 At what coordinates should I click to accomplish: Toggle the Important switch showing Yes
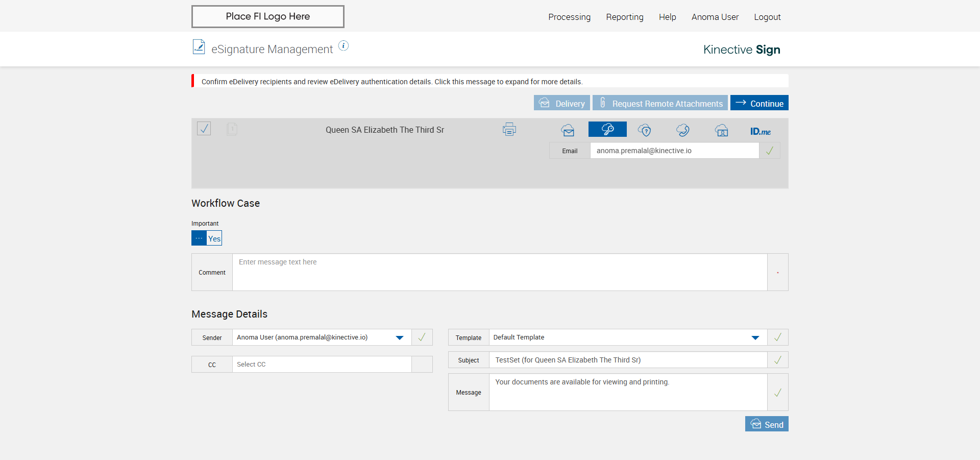(207, 238)
